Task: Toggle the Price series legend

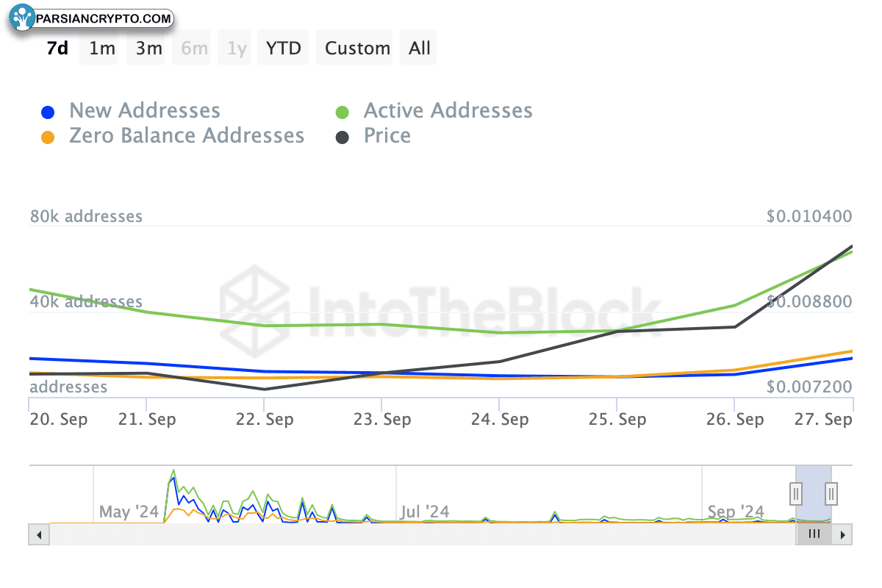Action: coord(387,136)
